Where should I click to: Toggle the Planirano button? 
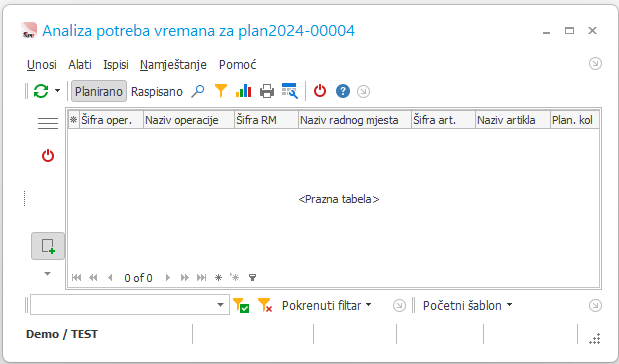click(x=99, y=91)
